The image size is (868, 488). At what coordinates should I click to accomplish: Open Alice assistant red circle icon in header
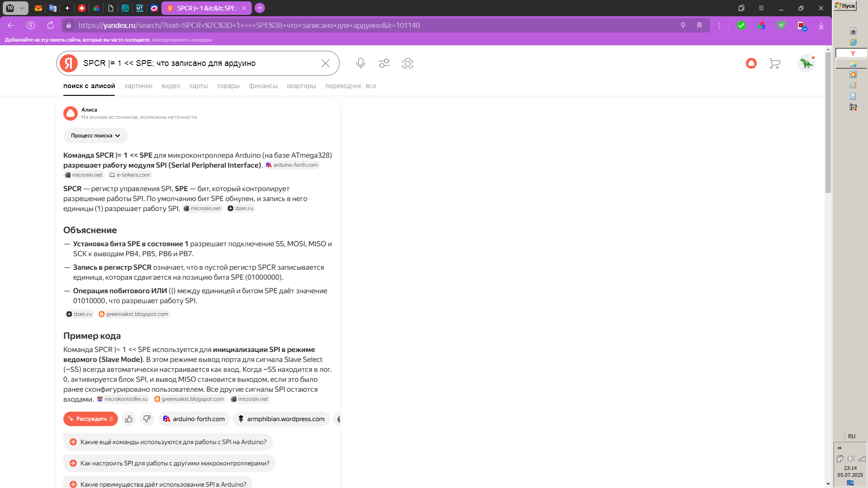pos(751,63)
